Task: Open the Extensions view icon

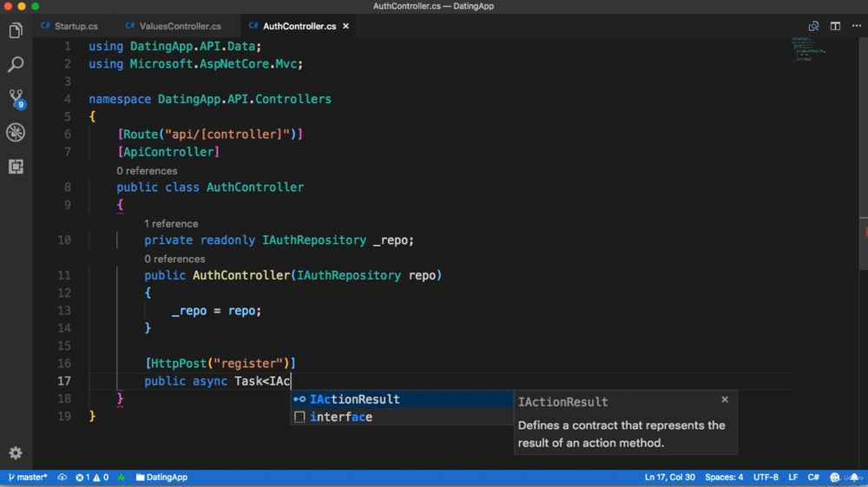Action: click(16, 167)
